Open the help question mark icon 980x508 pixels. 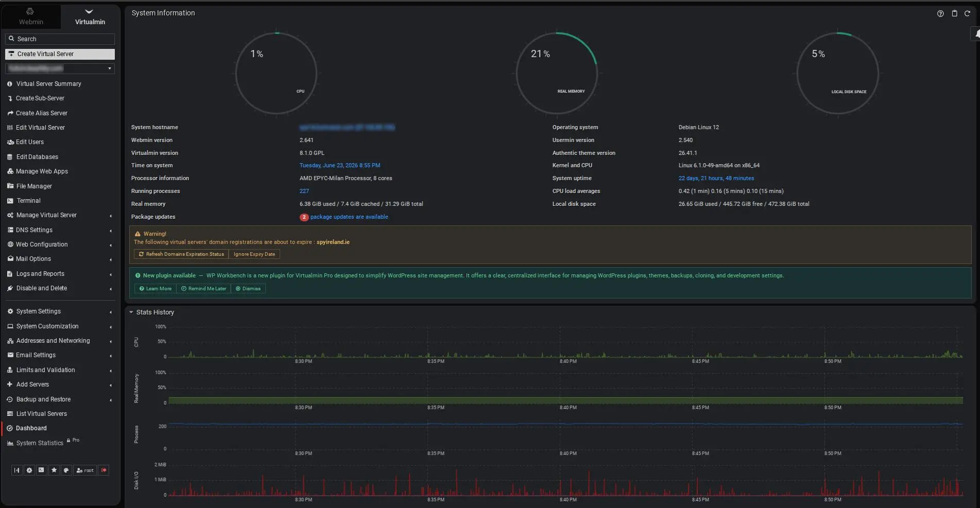[x=940, y=13]
